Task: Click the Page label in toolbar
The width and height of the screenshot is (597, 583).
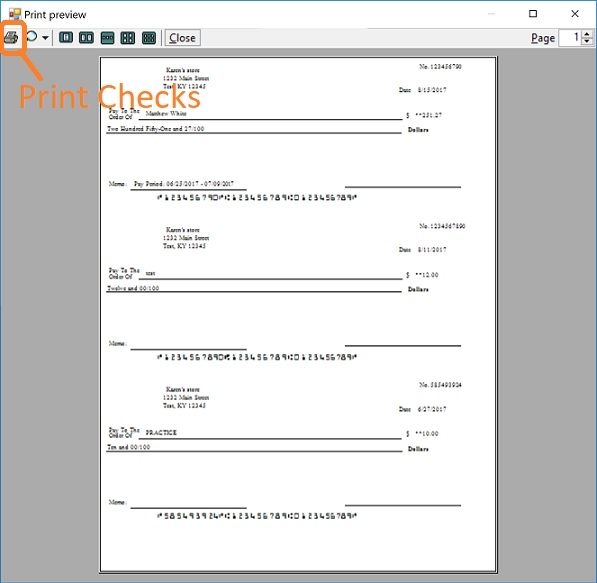Action: click(x=543, y=38)
